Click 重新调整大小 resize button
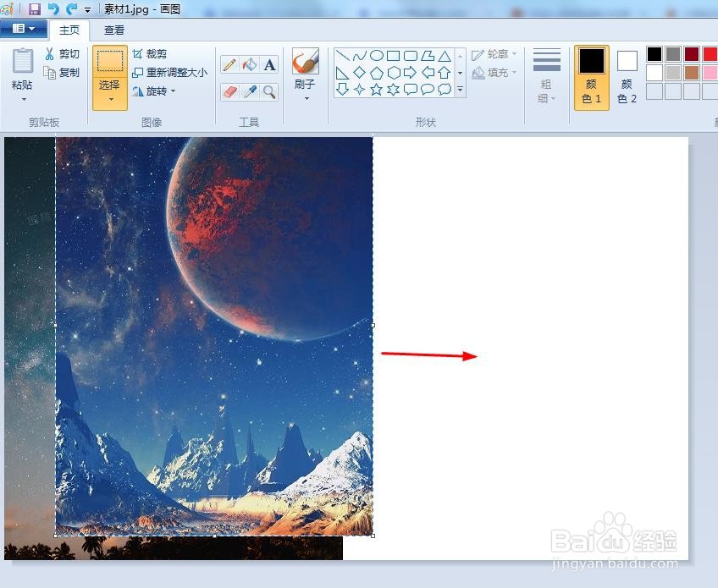The height and width of the screenshot is (588, 718). point(170,72)
